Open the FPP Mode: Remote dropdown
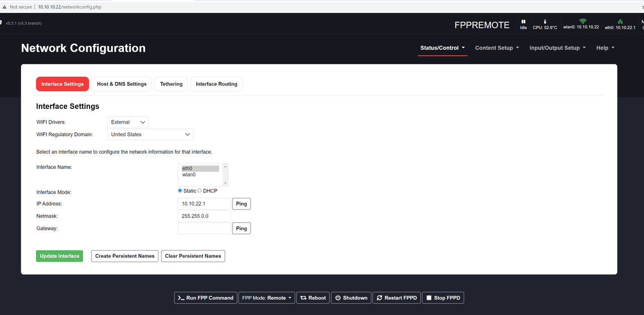The image size is (644, 315). 267,298
